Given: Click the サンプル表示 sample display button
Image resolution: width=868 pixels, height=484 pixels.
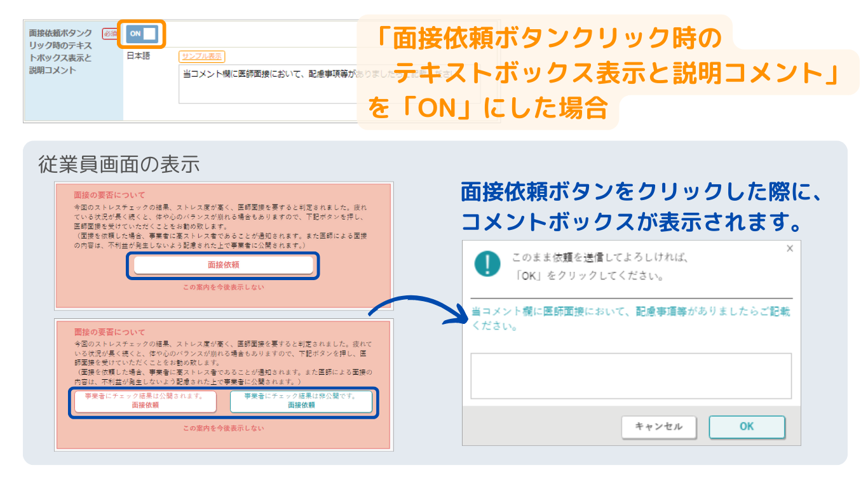Looking at the screenshot, I should tap(201, 57).
